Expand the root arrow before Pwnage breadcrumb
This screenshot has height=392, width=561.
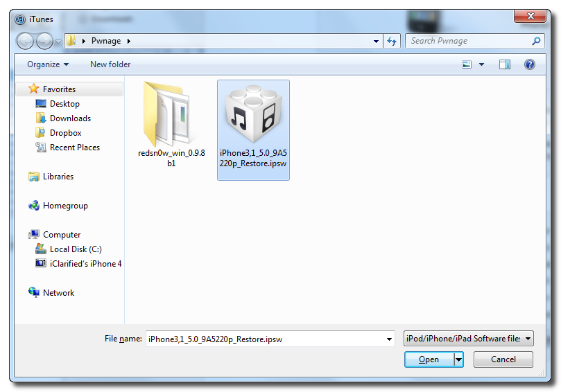(x=84, y=41)
